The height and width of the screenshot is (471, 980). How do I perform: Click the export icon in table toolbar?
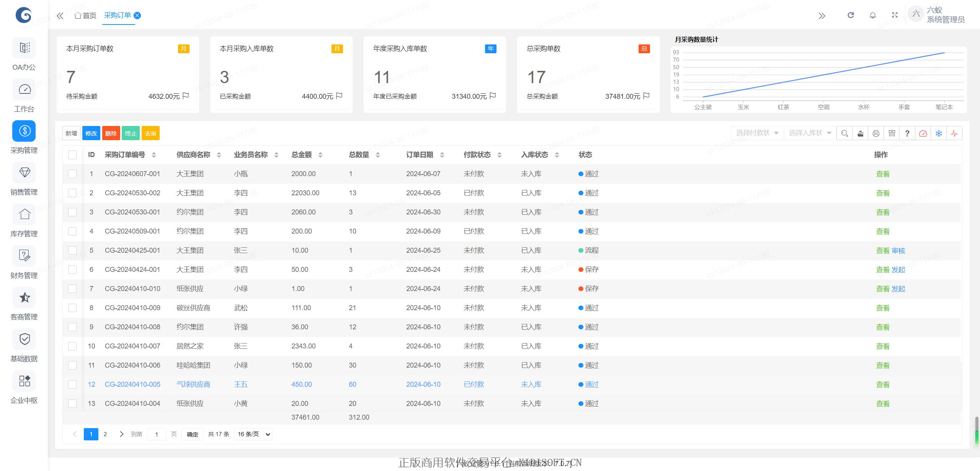(860, 133)
